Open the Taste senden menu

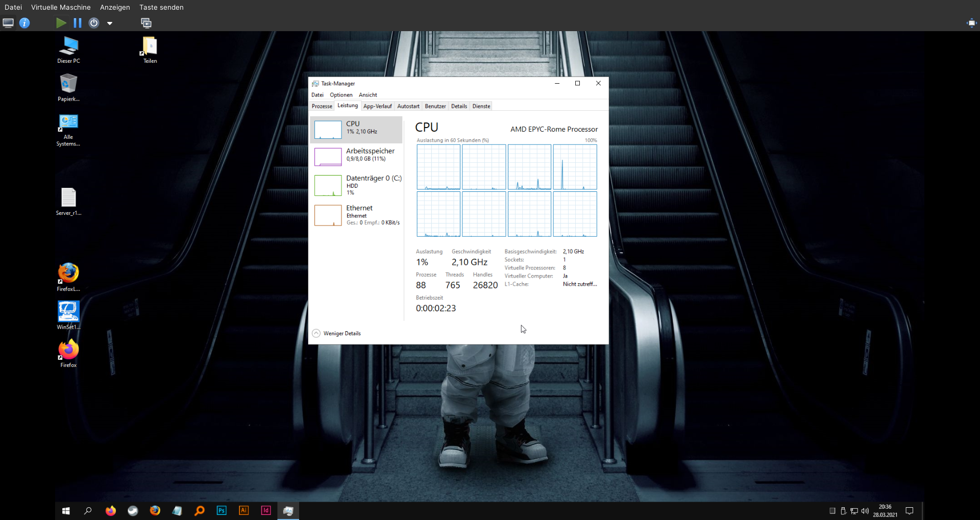[x=161, y=7]
